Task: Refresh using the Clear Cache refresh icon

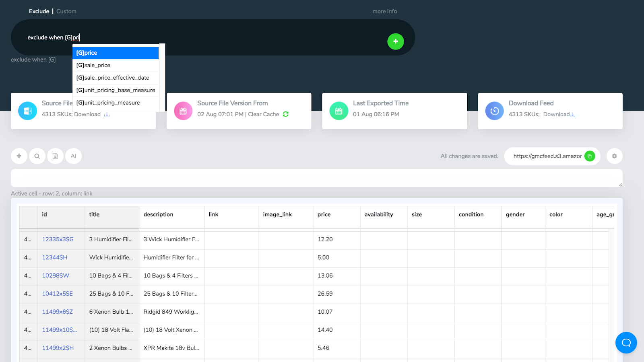Action: click(x=285, y=114)
